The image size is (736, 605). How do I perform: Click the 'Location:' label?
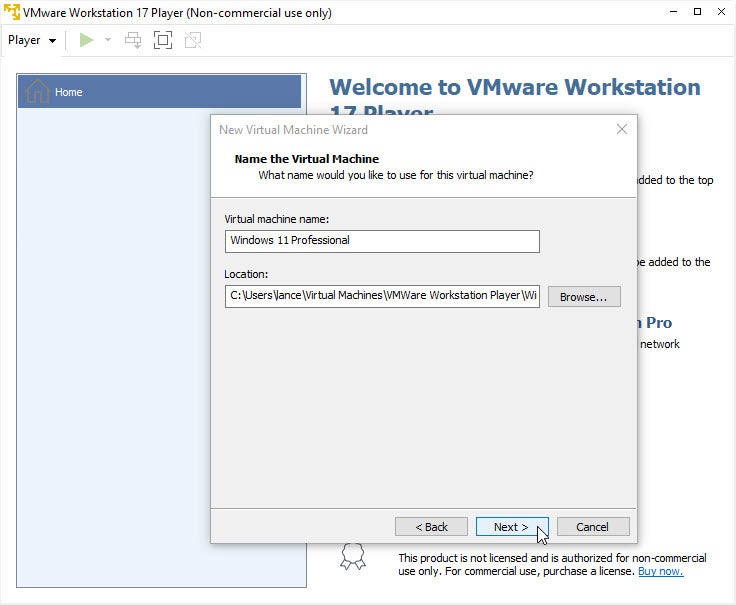(246, 274)
